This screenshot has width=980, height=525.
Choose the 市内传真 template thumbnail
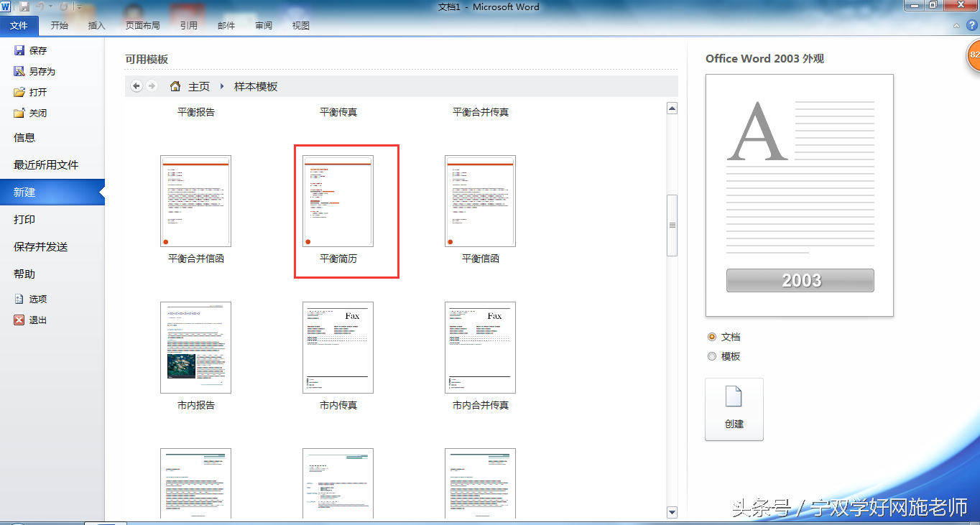[338, 348]
